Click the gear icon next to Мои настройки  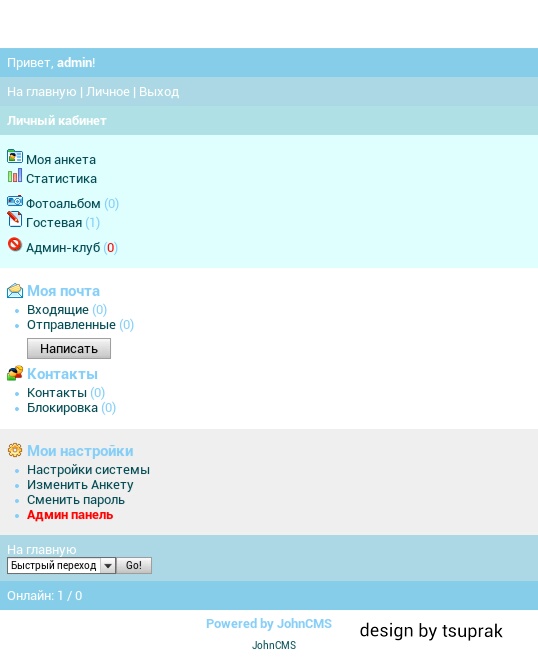tap(15, 450)
